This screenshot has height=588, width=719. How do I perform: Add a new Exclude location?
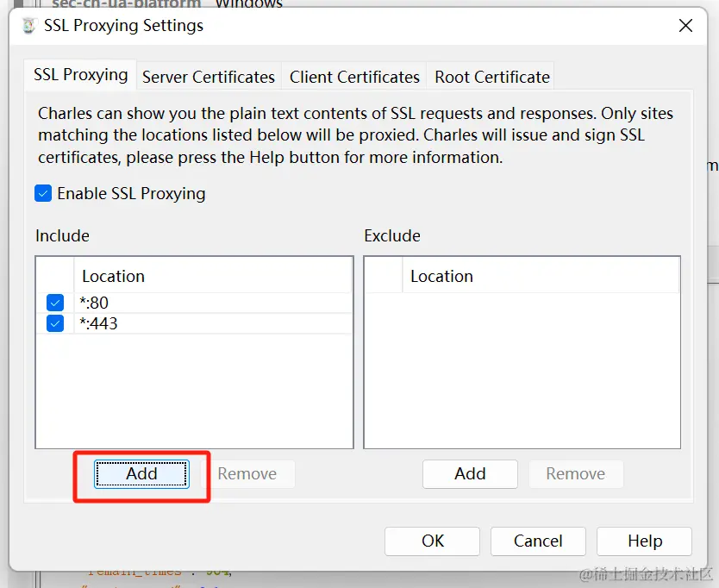click(470, 474)
